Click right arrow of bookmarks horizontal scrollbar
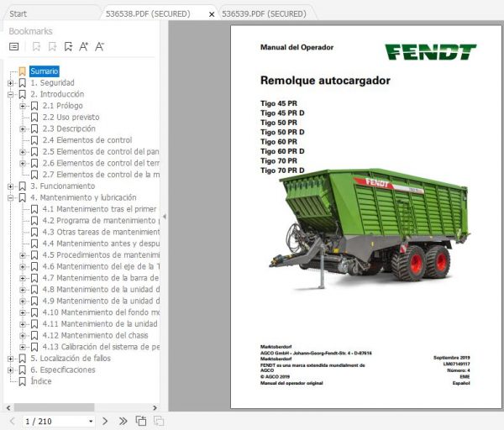This screenshot has width=504, height=430. tap(155, 408)
